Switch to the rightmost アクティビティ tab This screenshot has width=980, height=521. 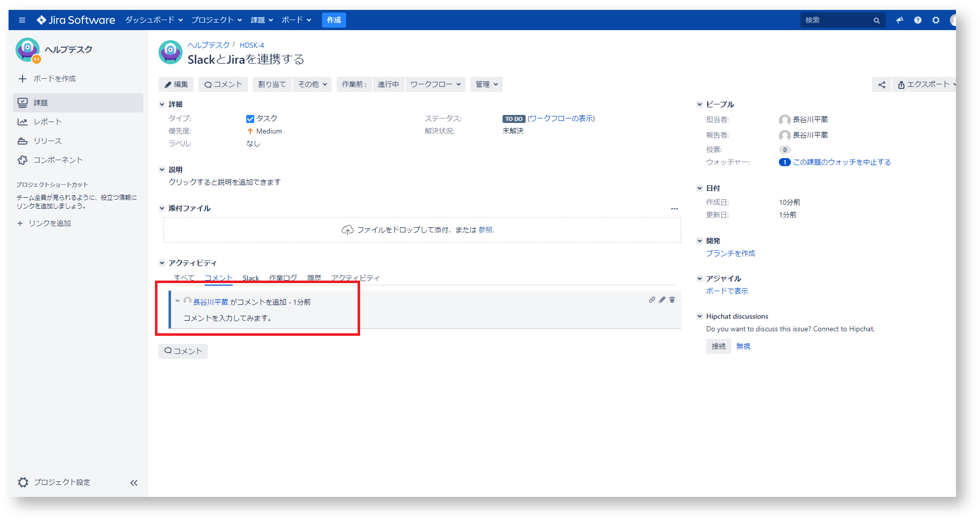(x=356, y=278)
